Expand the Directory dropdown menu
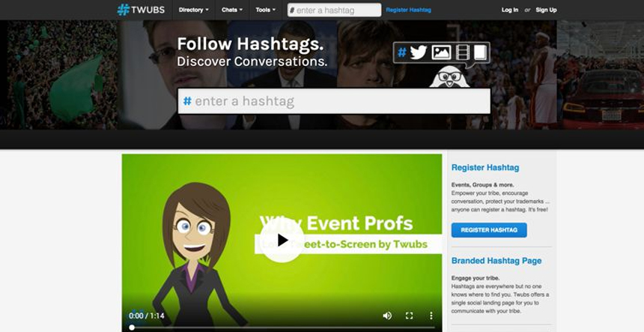Screen dimensions: 644x332 (194, 10)
